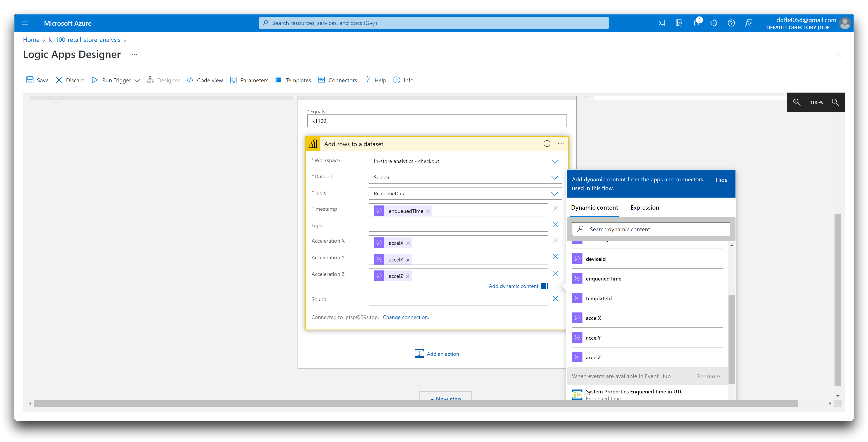
Task: Delete the Timestamp parameter row
Action: (555, 208)
